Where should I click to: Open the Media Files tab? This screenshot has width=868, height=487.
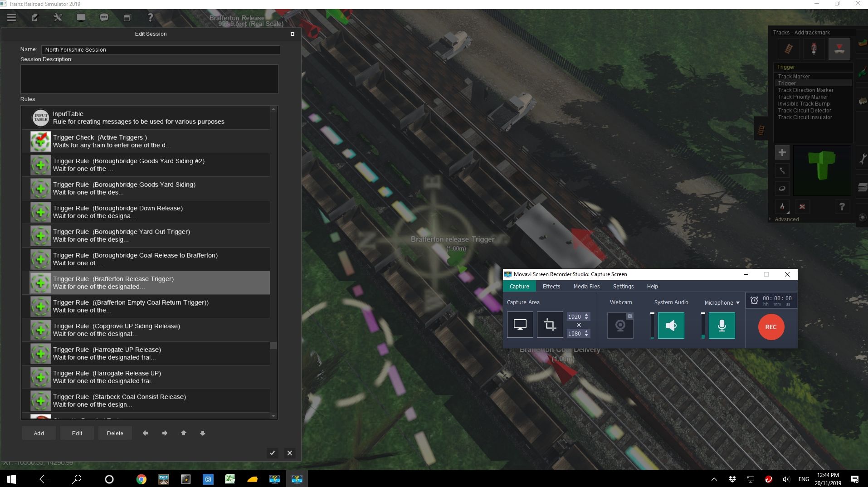coord(586,287)
